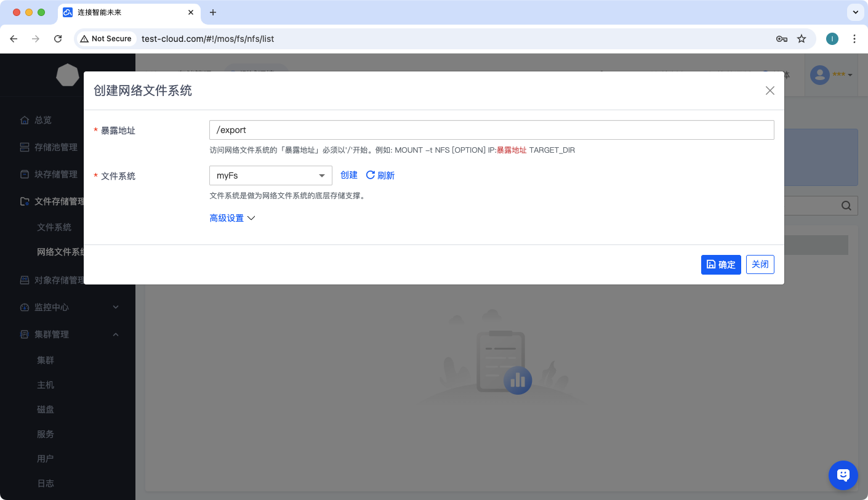
Task: Click the 暴露地址 input field
Action: click(x=491, y=130)
